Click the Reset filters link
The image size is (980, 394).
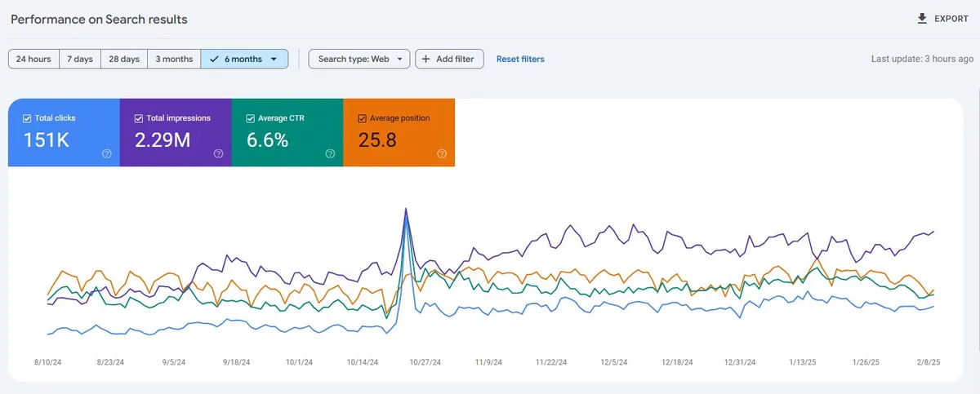coord(520,59)
